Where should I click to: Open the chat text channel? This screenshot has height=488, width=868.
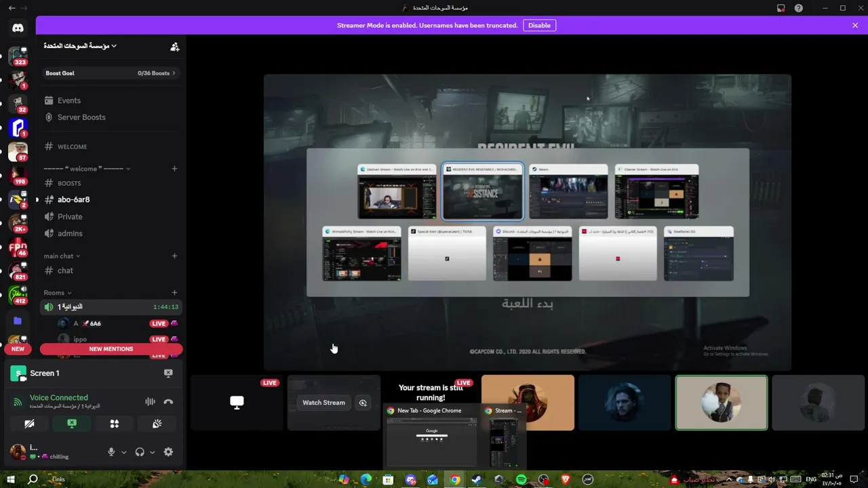(112, 270)
